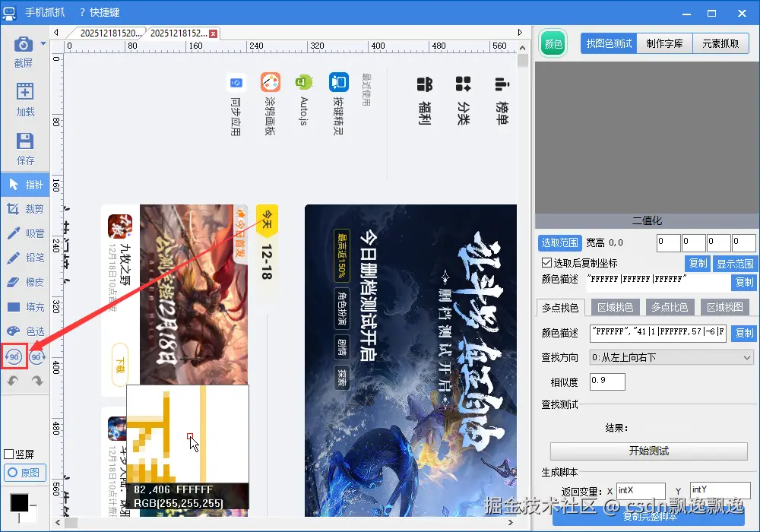Click 复制 beside the FFFFFF|FFFFFF|FFFFFF color description
Image resolution: width=760 pixels, height=532 pixels.
[x=744, y=282]
